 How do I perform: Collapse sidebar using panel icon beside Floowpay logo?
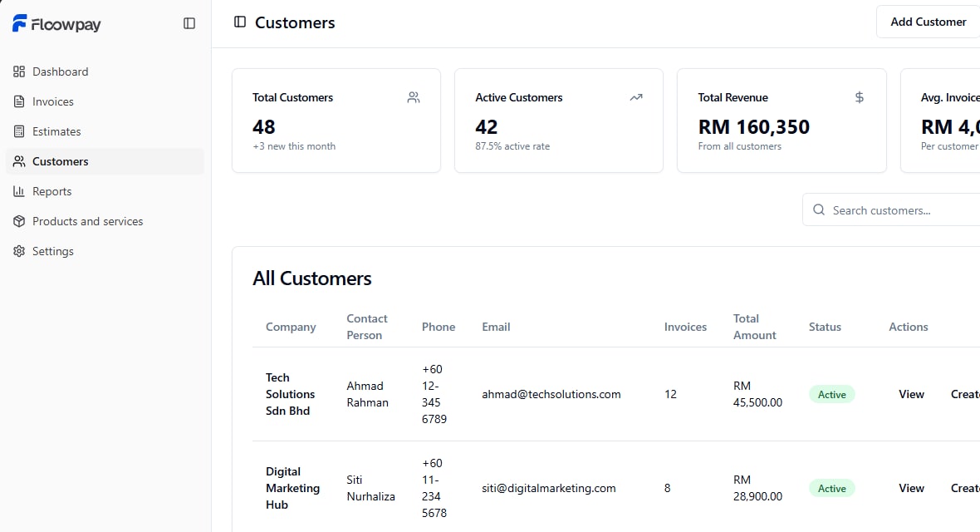point(189,23)
